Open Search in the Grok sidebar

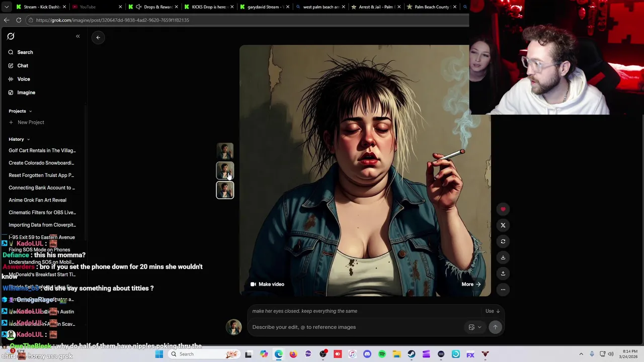(21, 52)
